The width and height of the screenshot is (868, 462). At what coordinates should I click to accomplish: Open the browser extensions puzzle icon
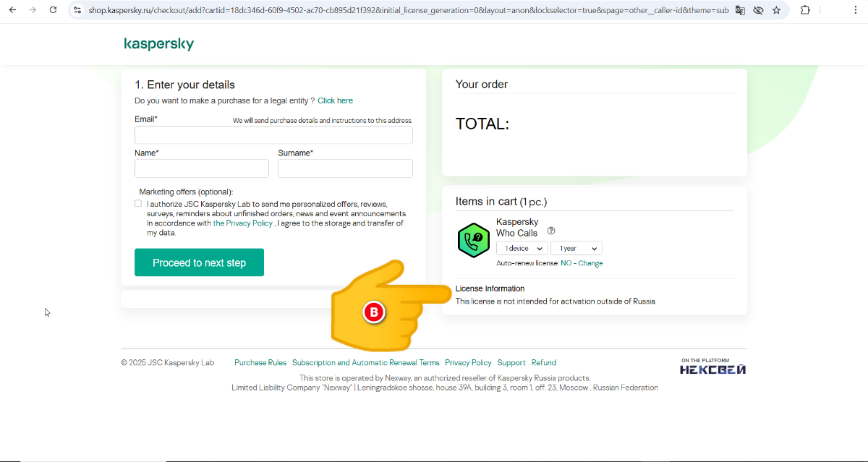coord(805,10)
